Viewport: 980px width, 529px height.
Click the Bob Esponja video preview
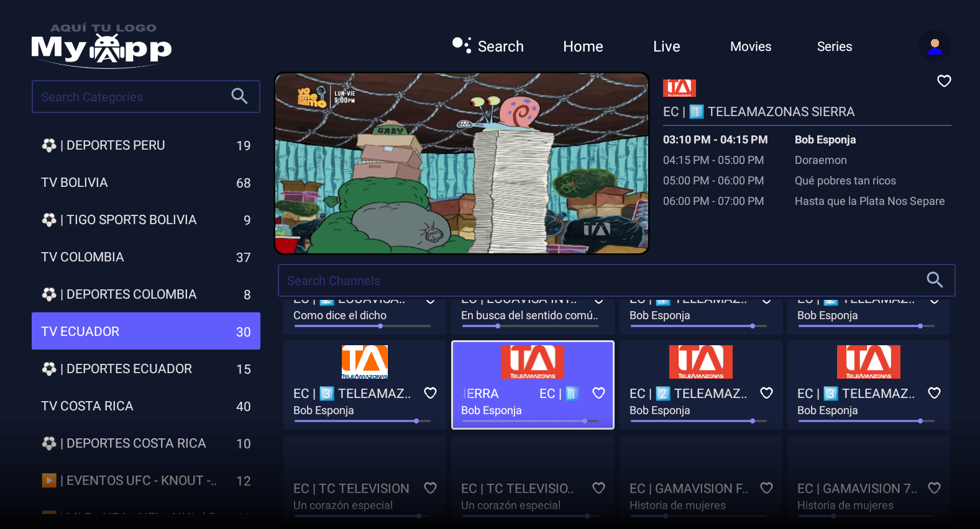coord(462,163)
